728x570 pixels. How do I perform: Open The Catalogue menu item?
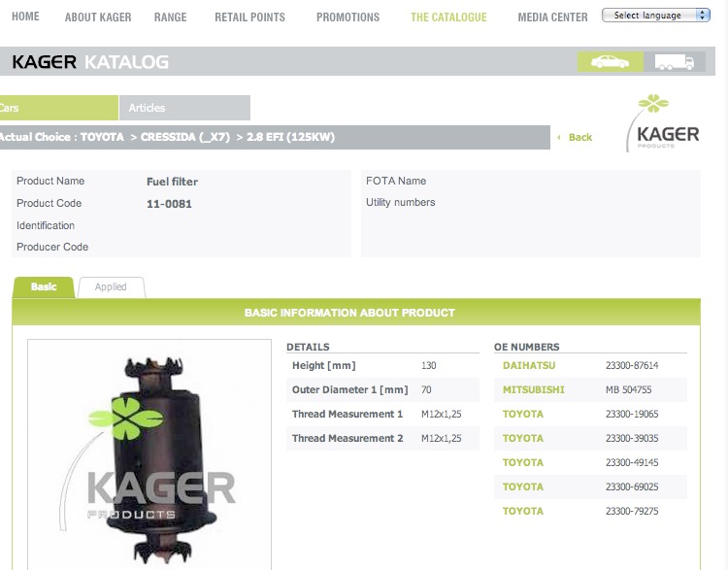coord(448,17)
